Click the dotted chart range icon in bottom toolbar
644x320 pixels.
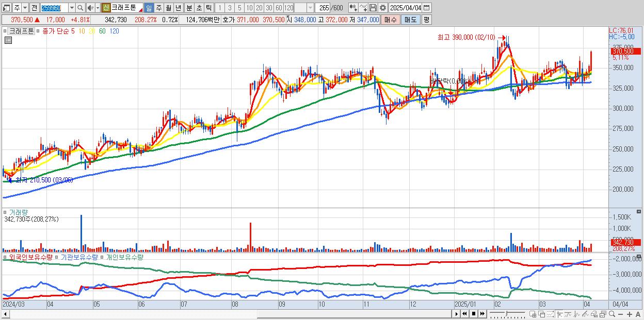point(550,314)
